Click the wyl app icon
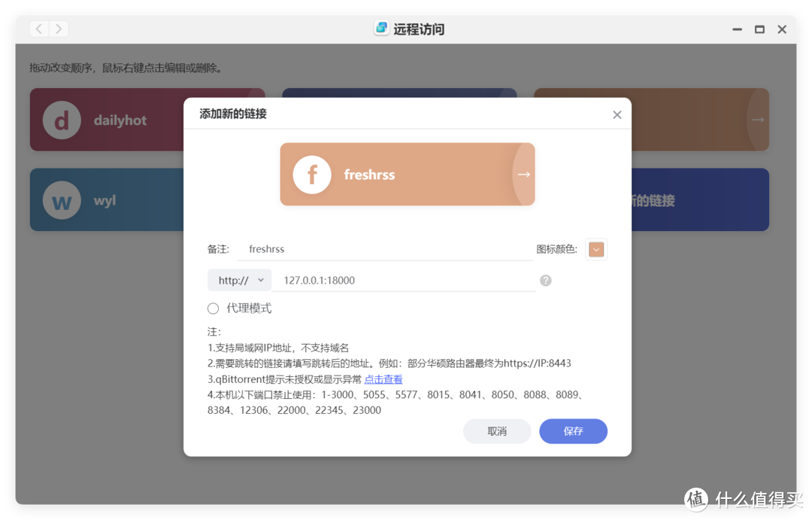Screen dimensions: 812x520 61,199
